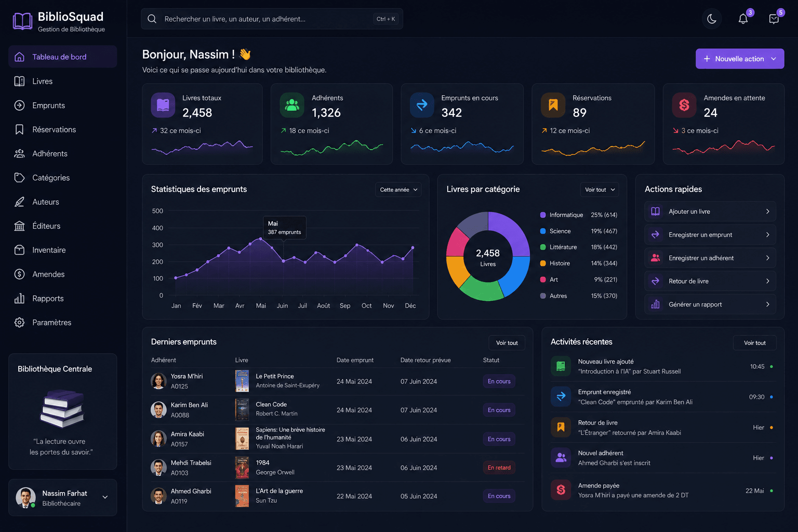Click the Enregistrer un emprunt arrow icon
Image resolution: width=798 pixels, height=532 pixels.
[x=656, y=235]
